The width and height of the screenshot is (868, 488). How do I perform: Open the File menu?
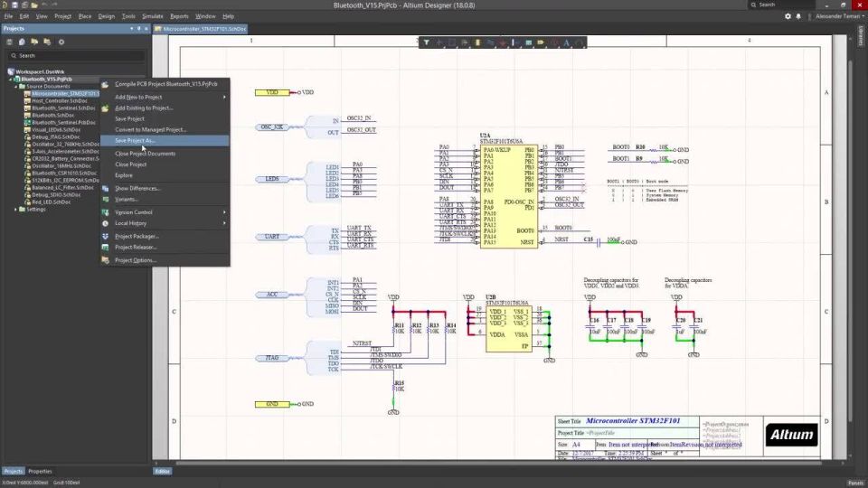tap(8, 16)
